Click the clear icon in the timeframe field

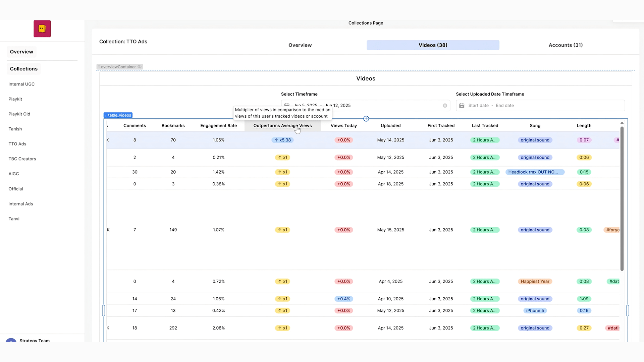click(x=445, y=105)
